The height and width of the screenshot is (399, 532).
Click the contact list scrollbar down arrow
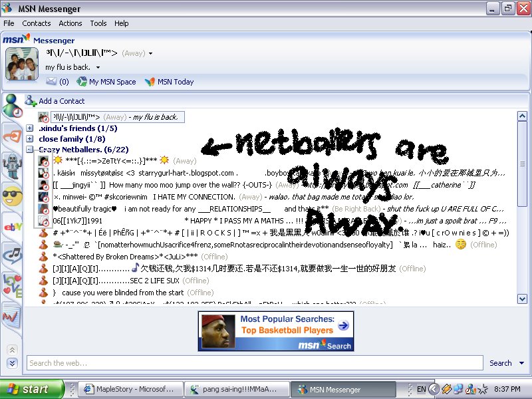522,299
